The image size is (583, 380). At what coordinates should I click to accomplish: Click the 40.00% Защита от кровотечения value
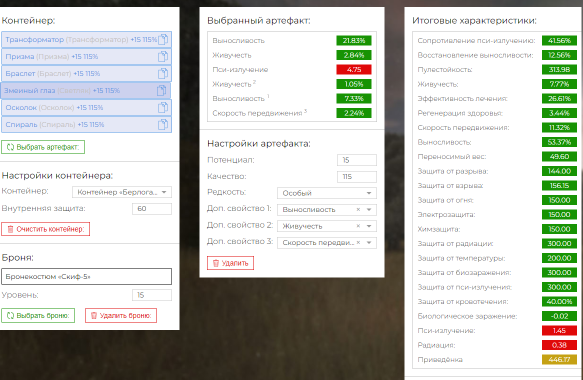(559, 302)
